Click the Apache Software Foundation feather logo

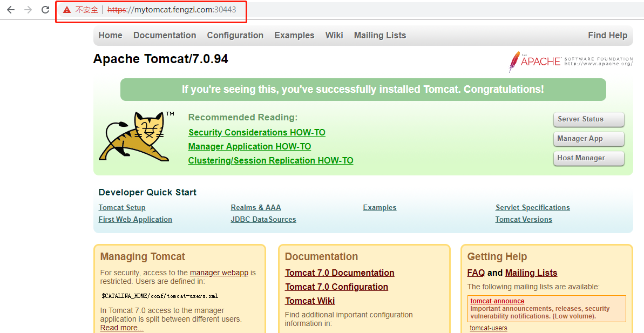571,62
